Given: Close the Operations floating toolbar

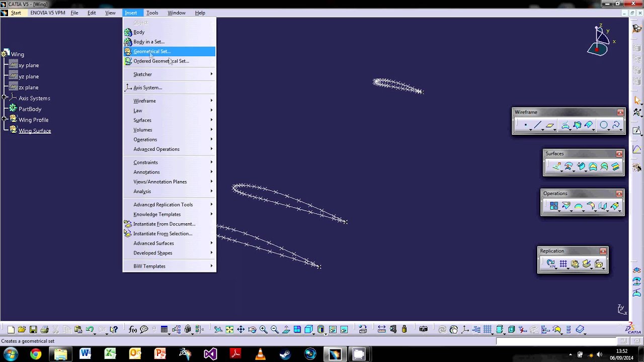Looking at the screenshot, I should tap(619, 194).
